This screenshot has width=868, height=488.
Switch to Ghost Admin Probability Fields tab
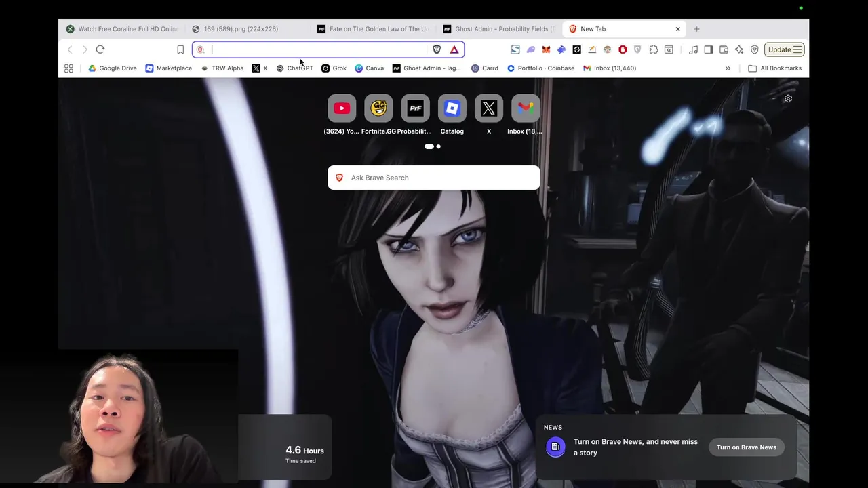(498, 29)
